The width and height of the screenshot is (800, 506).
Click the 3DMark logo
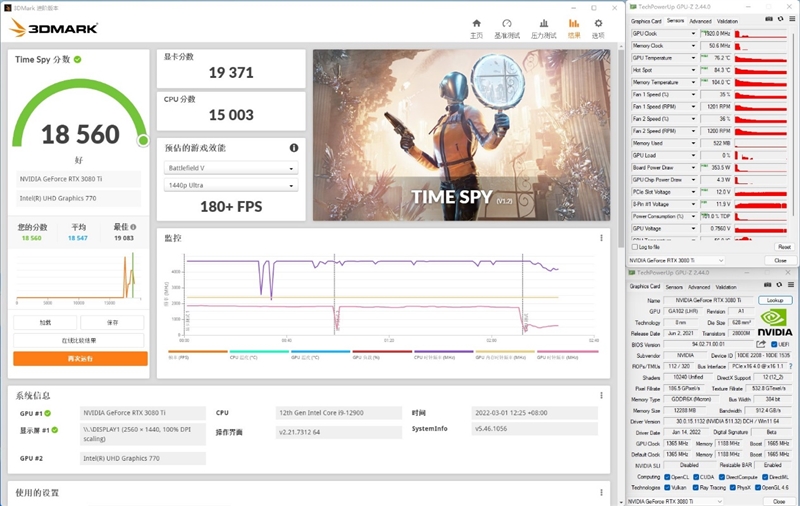point(54,28)
